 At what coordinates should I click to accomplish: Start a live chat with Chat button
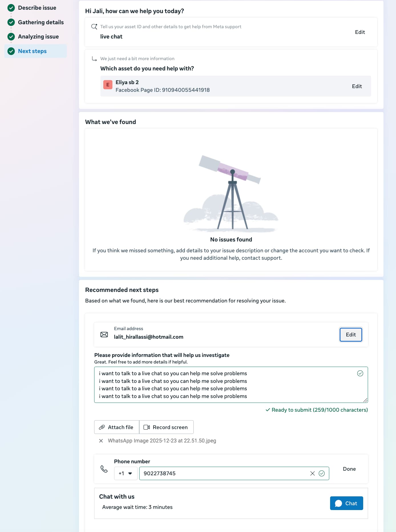(346, 503)
